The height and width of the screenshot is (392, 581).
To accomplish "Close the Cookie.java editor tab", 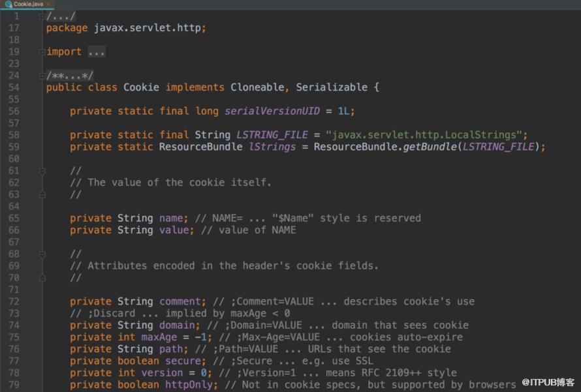I will [48, 4].
